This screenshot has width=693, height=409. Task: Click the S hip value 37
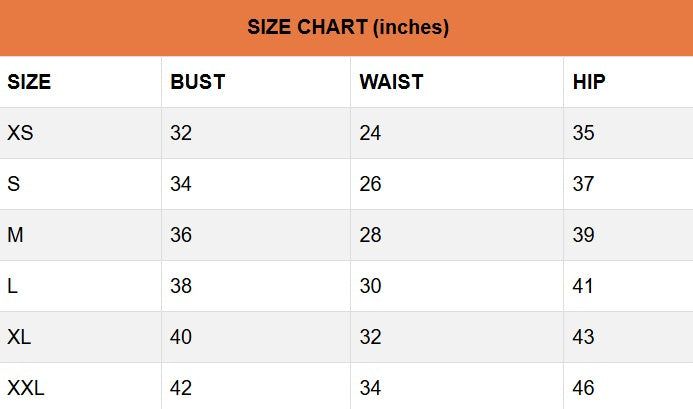(583, 184)
